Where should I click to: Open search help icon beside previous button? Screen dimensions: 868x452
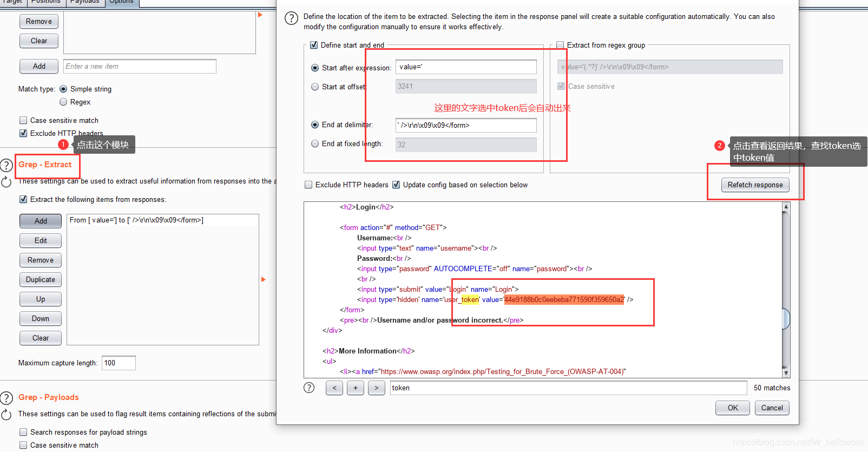pyautogui.click(x=309, y=388)
